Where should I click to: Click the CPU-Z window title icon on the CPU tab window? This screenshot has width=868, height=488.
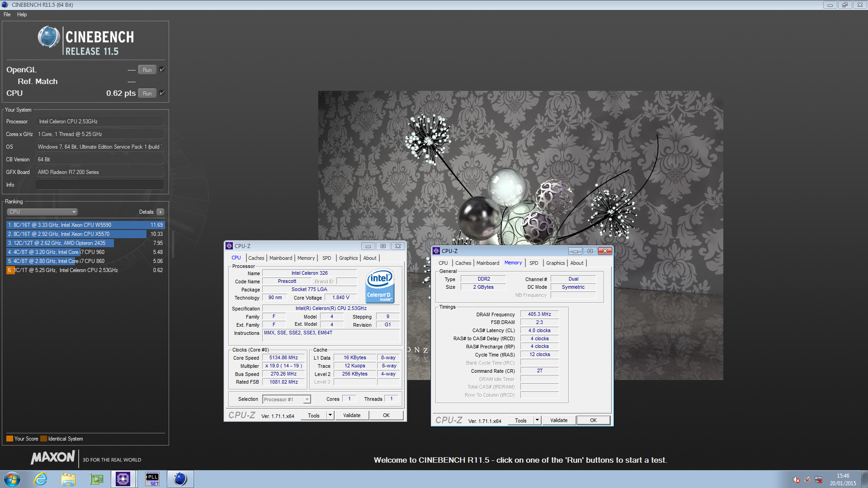pyautogui.click(x=229, y=246)
